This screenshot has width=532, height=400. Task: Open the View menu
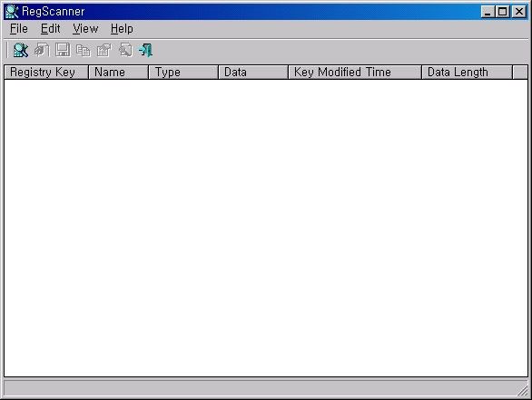tap(85, 29)
